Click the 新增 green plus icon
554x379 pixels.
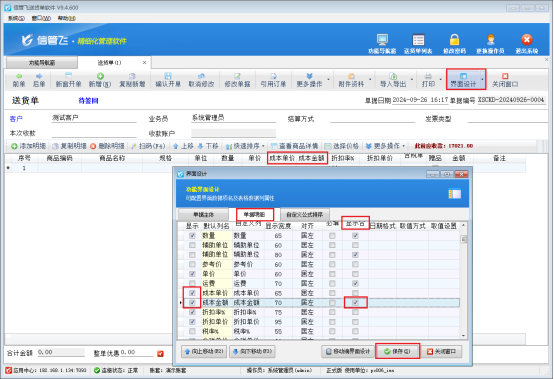coord(100,76)
